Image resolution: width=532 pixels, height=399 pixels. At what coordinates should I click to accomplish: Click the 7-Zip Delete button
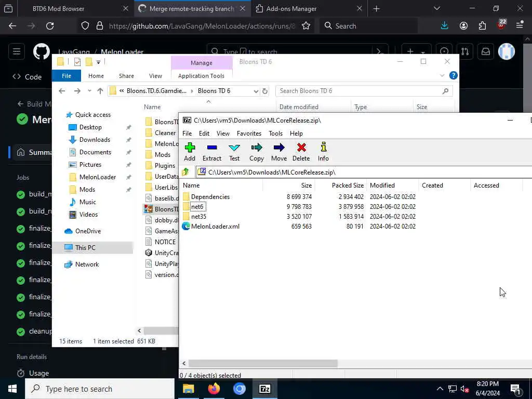(x=301, y=152)
